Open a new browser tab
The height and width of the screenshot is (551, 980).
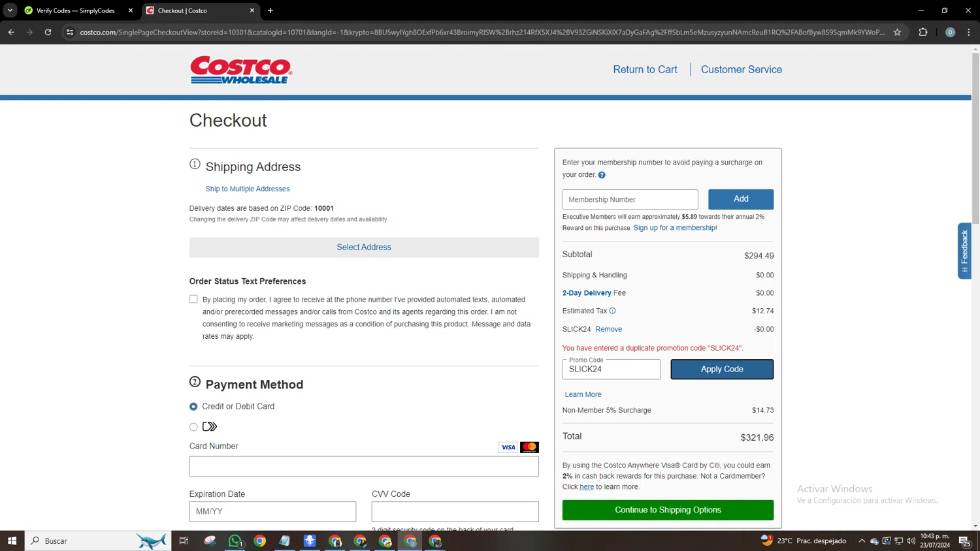coord(270,10)
